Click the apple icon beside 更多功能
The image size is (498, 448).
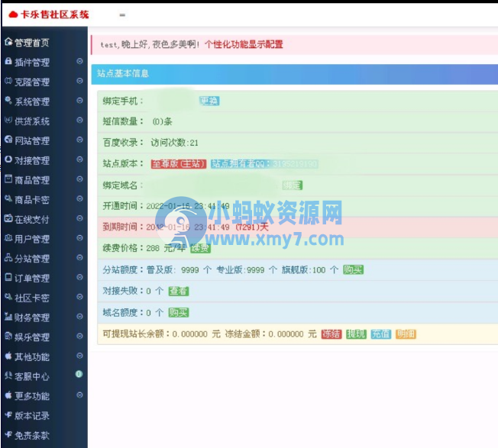[8, 395]
